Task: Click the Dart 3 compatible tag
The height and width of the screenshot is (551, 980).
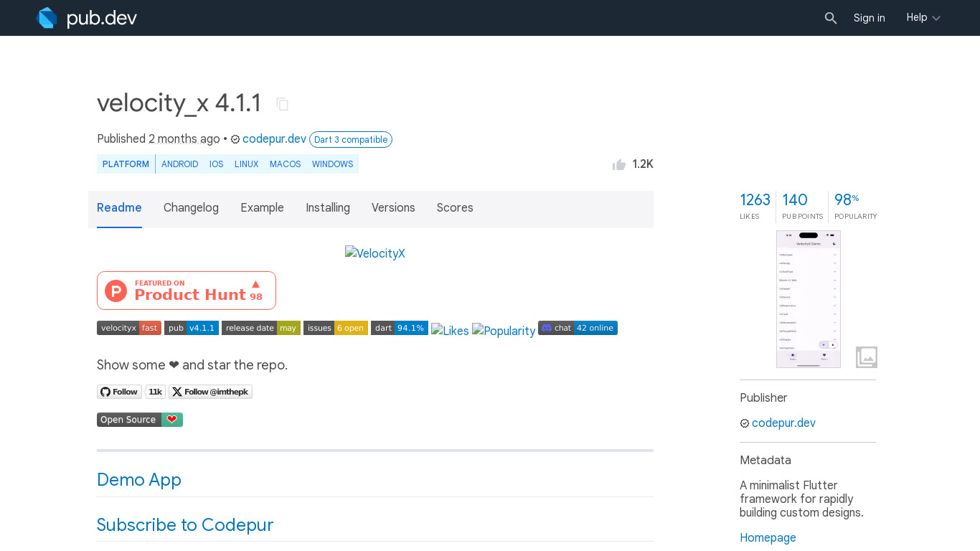Action: (351, 139)
